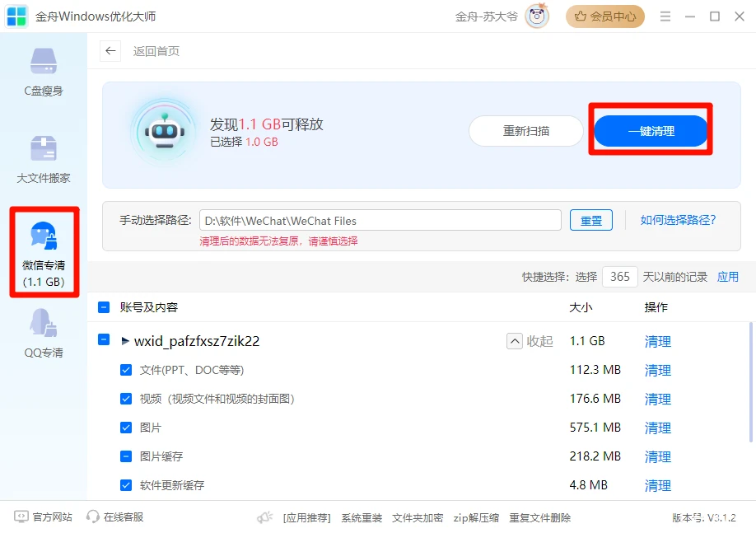Click the monitor icon beside 官方网站
This screenshot has height=533, width=756.
tap(21, 517)
